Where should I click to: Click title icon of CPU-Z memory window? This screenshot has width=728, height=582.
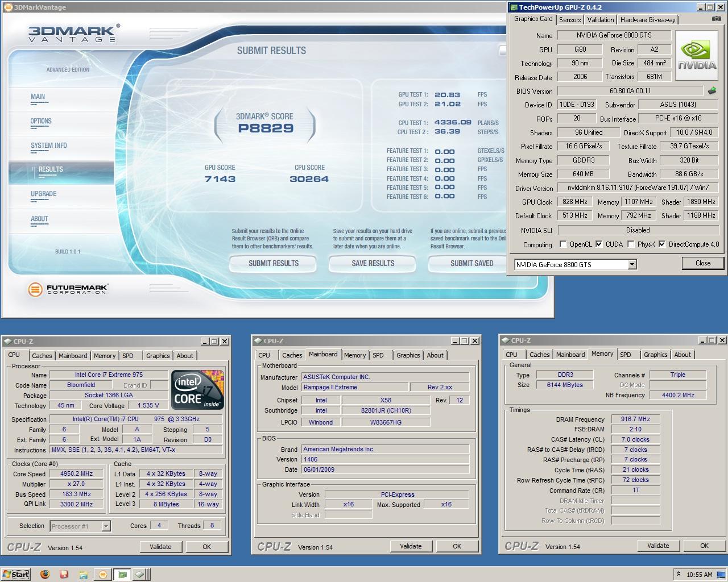[506, 340]
